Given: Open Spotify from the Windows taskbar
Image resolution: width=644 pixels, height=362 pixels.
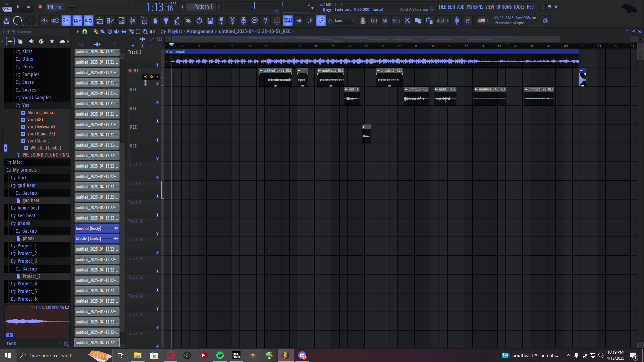Looking at the screenshot, I should click(x=220, y=355).
